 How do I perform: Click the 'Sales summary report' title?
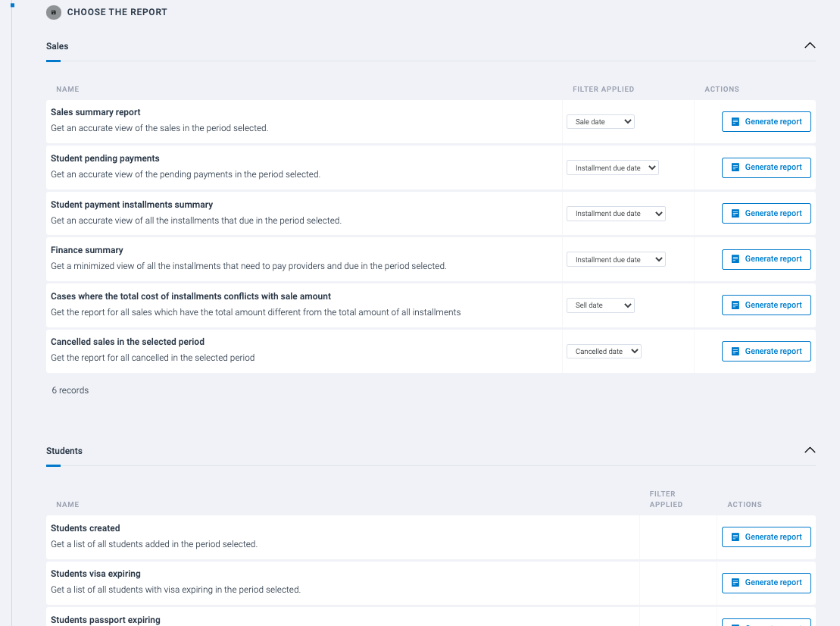[x=95, y=112]
